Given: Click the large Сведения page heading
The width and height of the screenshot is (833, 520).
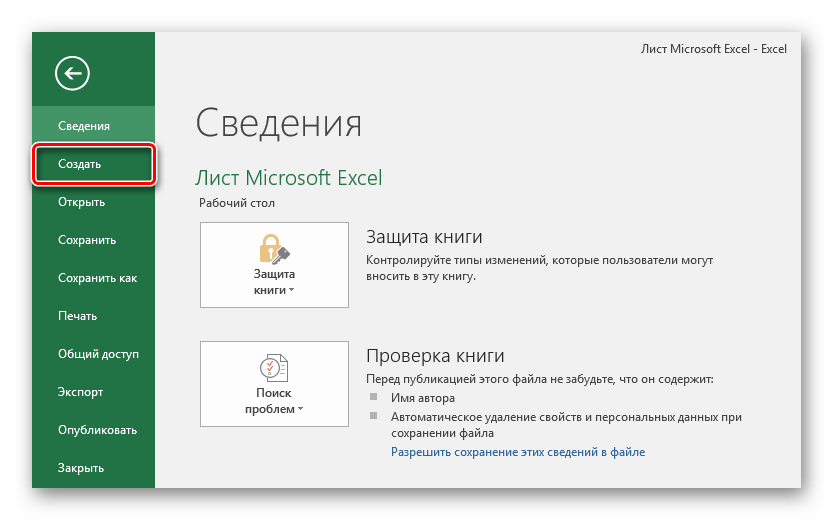Looking at the screenshot, I should tap(278, 123).
